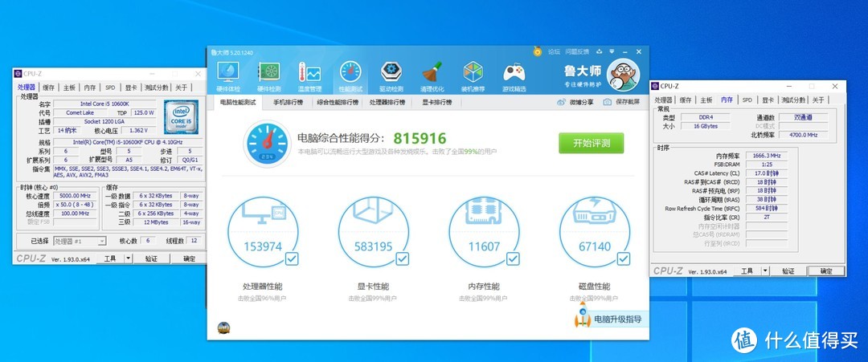Switch to the 综合性能排行榜 tab
This screenshot has height=362, width=868.
338,102
